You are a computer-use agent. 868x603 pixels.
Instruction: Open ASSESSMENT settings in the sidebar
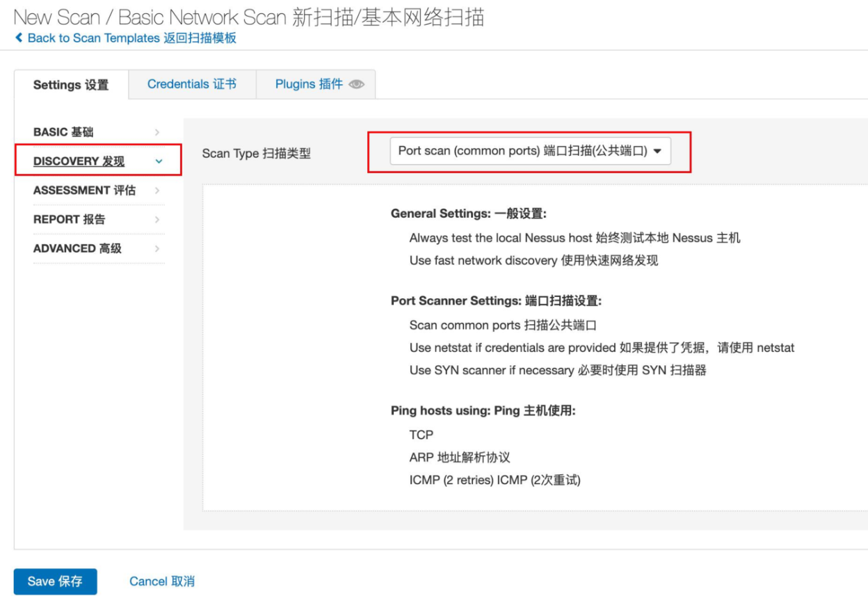[84, 191]
